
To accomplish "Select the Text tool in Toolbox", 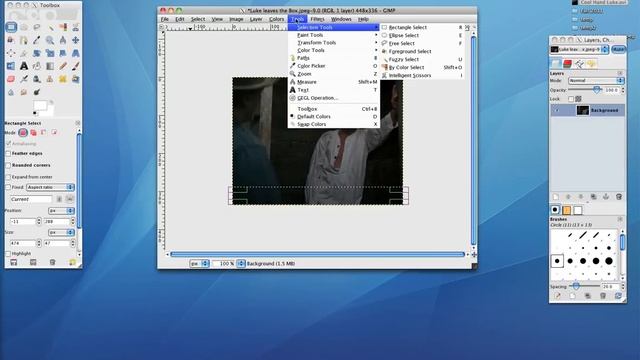I will (x=24, y=66).
